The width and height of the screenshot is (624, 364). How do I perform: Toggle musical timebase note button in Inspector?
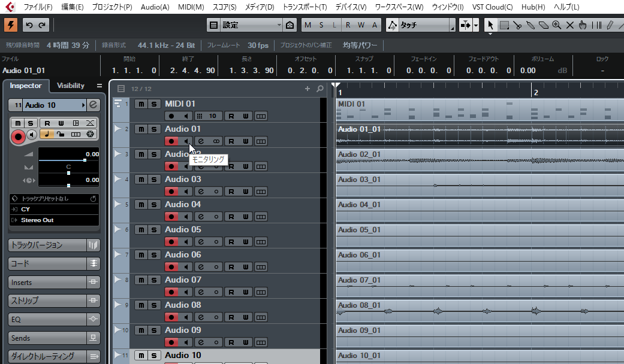point(47,134)
